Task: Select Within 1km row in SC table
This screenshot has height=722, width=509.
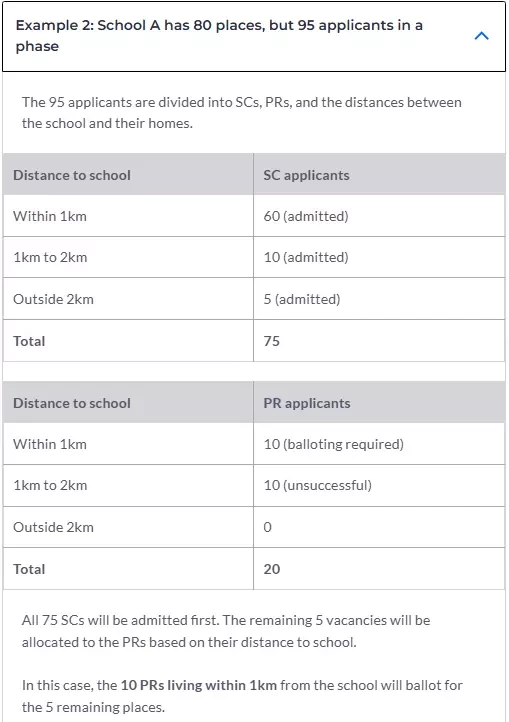Action: point(254,216)
